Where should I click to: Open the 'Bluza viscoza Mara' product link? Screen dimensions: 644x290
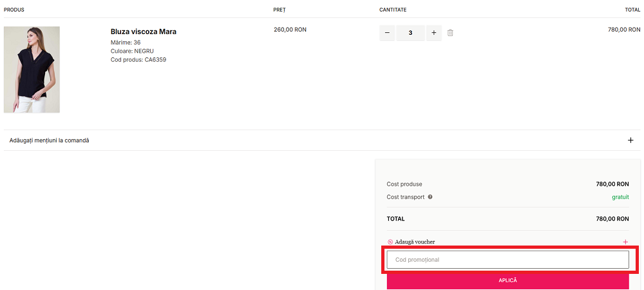pyautogui.click(x=143, y=32)
